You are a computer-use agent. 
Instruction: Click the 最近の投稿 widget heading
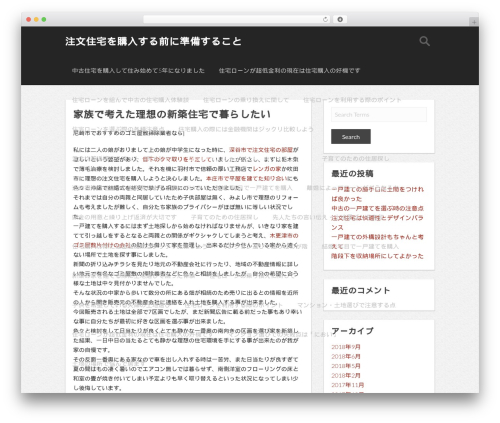[352, 174]
